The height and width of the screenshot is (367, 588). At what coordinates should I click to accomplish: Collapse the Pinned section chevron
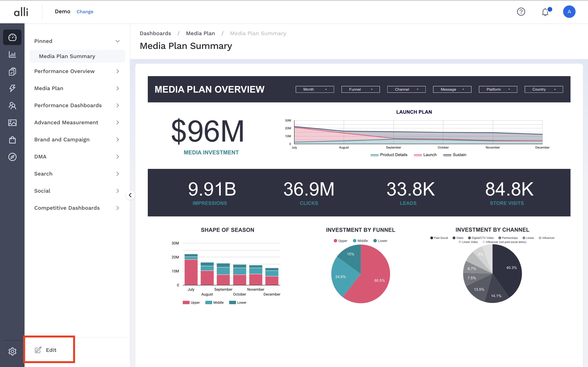118,41
